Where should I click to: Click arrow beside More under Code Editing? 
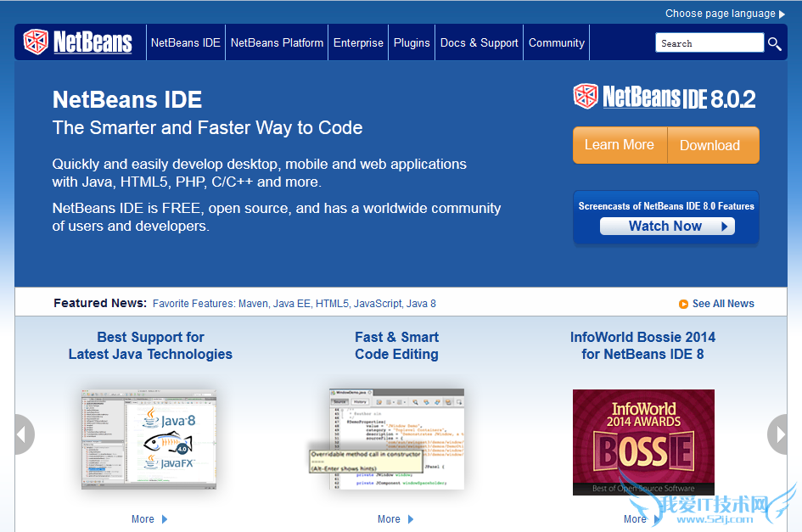coord(411,519)
